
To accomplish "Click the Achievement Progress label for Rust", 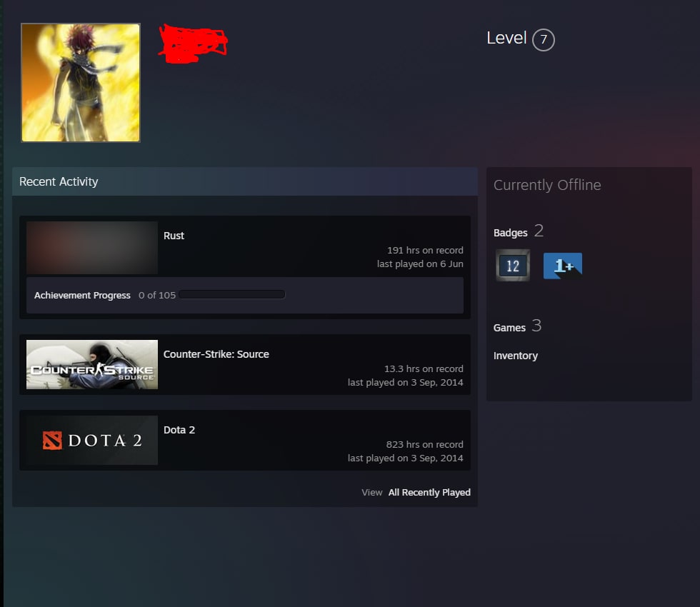I will (x=82, y=296).
